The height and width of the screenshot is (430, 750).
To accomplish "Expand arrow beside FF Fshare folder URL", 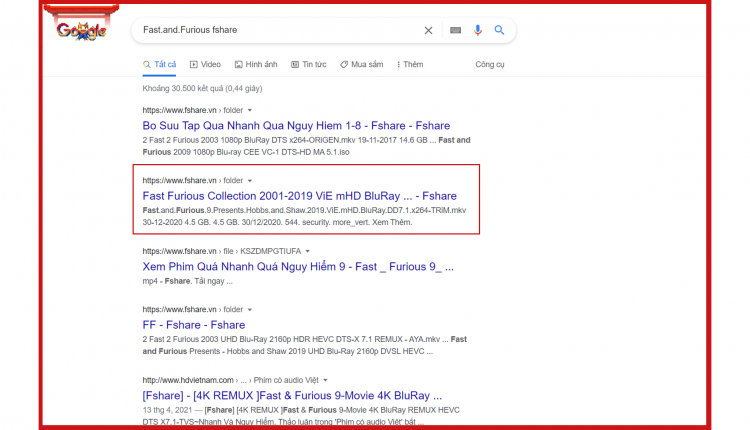I will click(250, 309).
